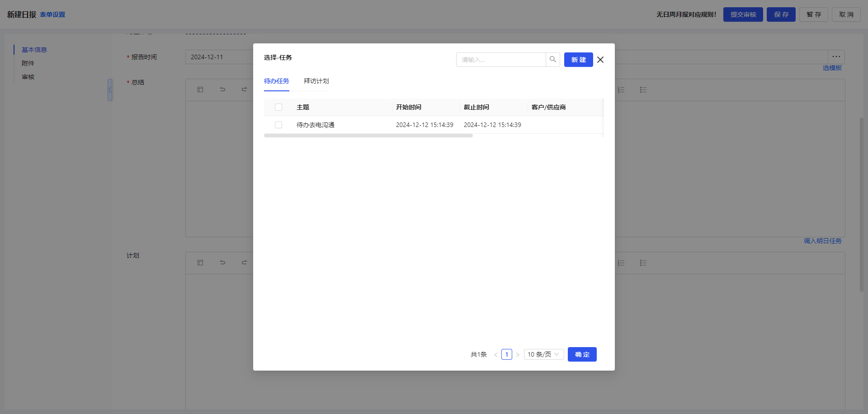Click redo icon in summary editor toolbar
Image resolution: width=868 pixels, height=414 pixels.
click(244, 89)
